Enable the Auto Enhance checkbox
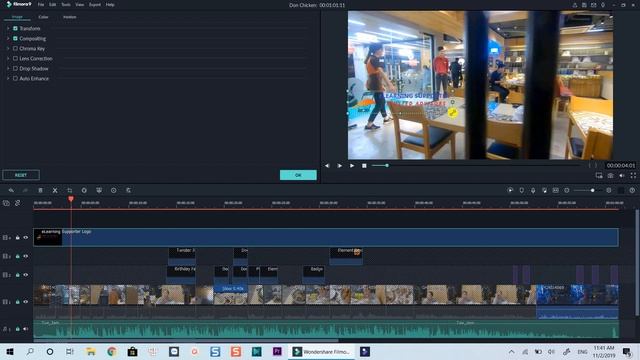 click(15, 78)
